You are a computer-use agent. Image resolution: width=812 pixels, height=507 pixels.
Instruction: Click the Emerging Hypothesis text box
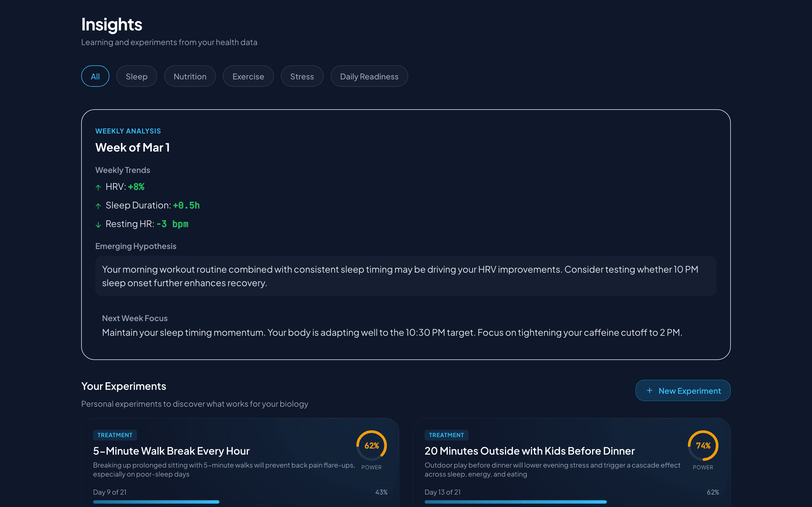coord(406,276)
